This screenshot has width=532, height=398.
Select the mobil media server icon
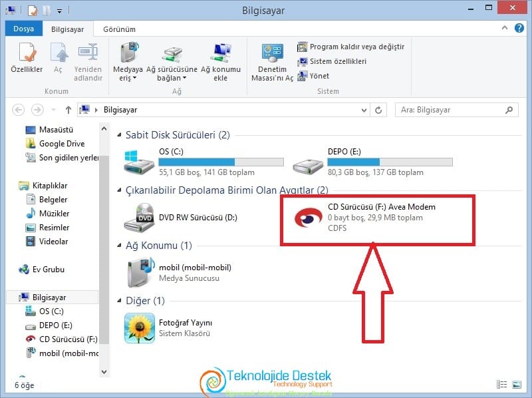click(x=140, y=273)
